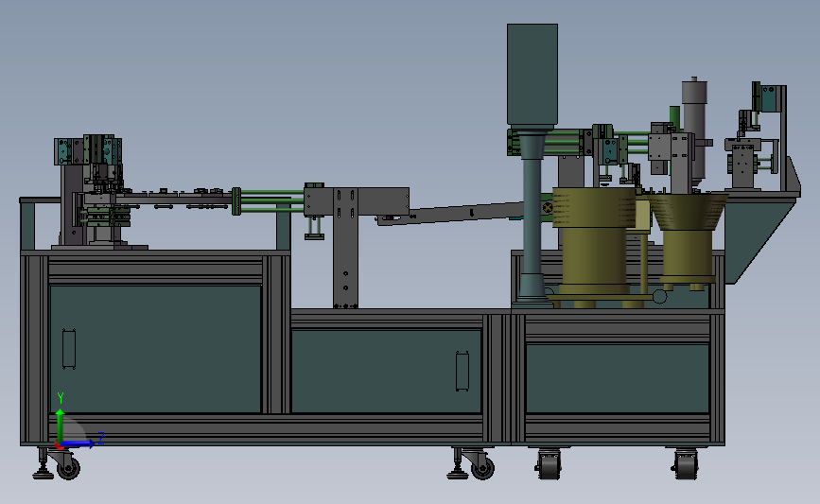Click the blue Z axis arrow of triad
The width and height of the screenshot is (820, 504).
pos(79,443)
